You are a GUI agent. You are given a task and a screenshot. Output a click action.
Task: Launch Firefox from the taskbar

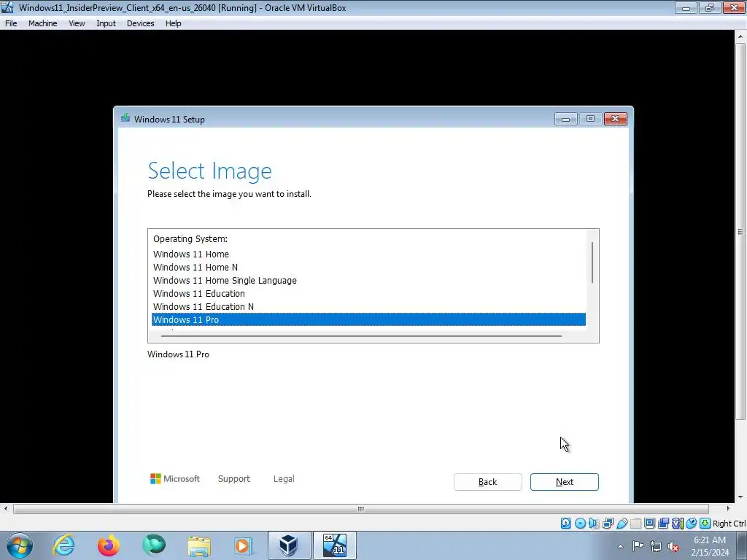[109, 545]
